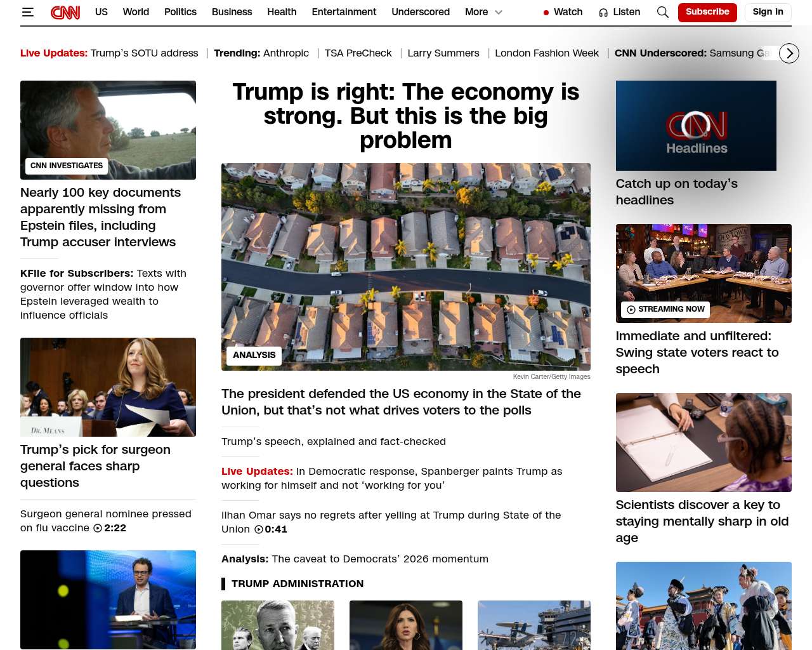The height and width of the screenshot is (650, 812).
Task: Open Trump's speech explained and fact-checked
Action: click(x=334, y=441)
